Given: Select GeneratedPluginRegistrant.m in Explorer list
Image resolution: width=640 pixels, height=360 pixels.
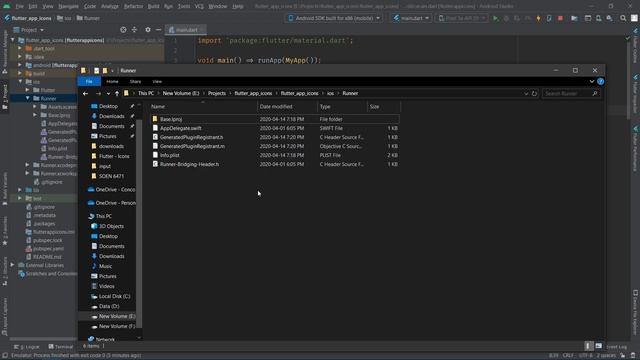Looking at the screenshot, I should [192, 146].
